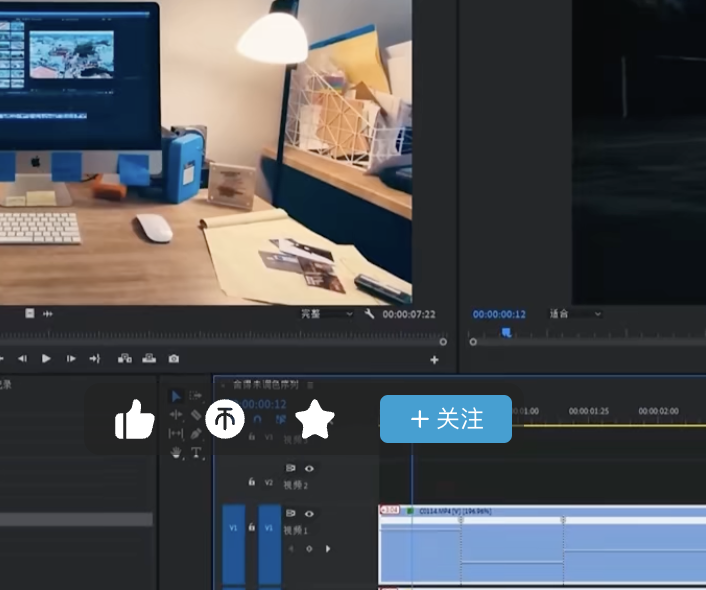The height and width of the screenshot is (590, 706).
Task: Toggle V2 track targeting button
Action: click(x=269, y=482)
